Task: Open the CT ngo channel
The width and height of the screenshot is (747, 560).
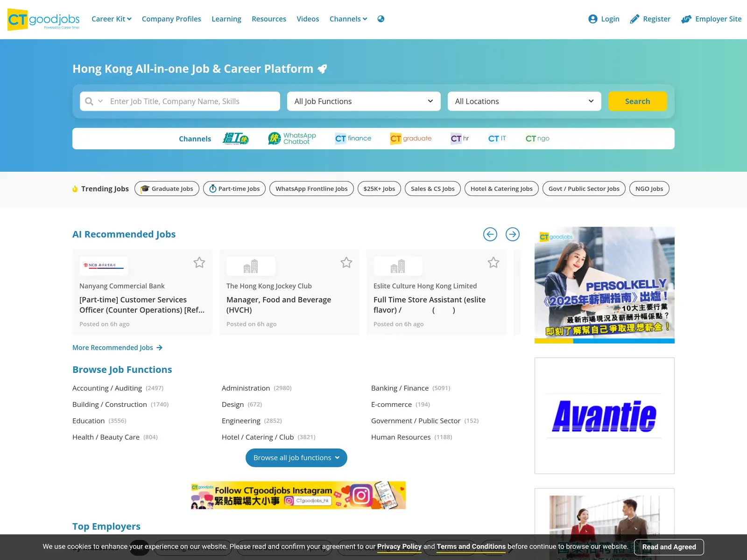Action: pos(537,139)
